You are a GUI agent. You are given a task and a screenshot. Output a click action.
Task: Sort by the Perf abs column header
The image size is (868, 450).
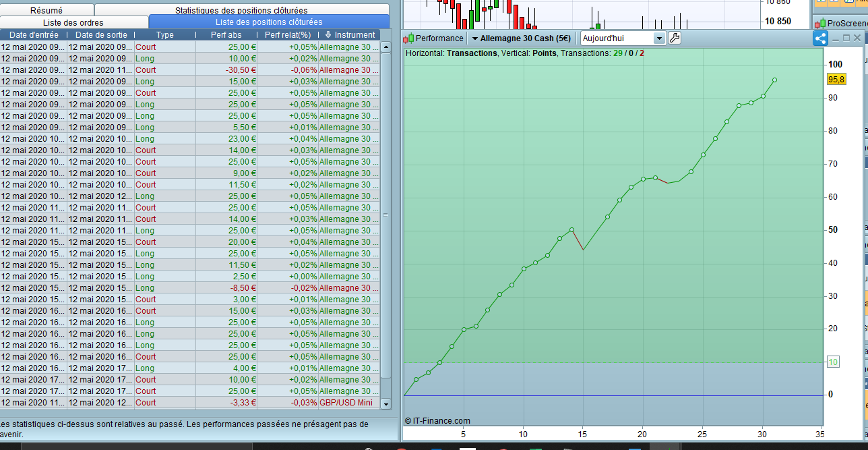[x=226, y=35]
